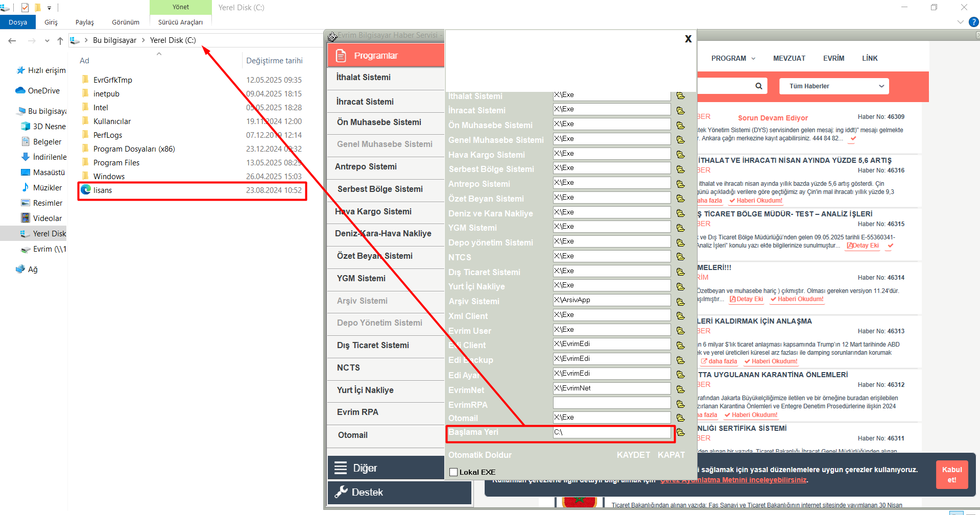Viewport: 980px width, 515px height.
Task: Browse folder for Yurt İçi Nakliye path
Action: [x=680, y=286]
